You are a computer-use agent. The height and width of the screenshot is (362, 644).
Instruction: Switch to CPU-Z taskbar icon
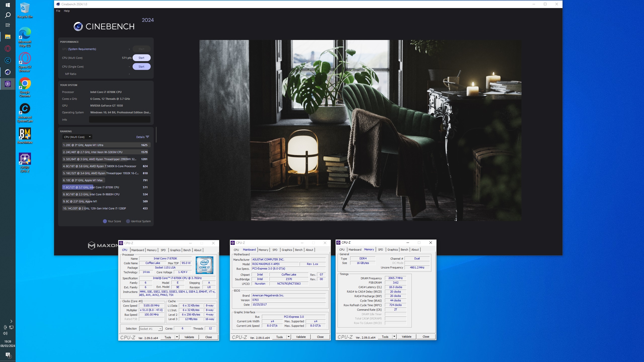8,84
